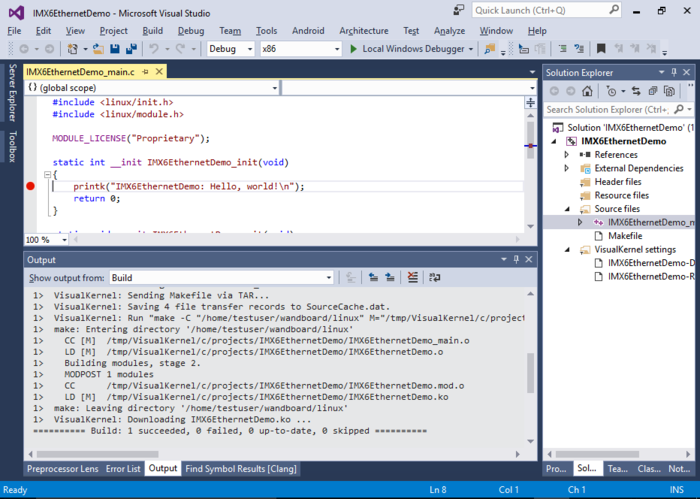
Task: Click the Redo arrow in the toolbar
Action: tap(180, 49)
